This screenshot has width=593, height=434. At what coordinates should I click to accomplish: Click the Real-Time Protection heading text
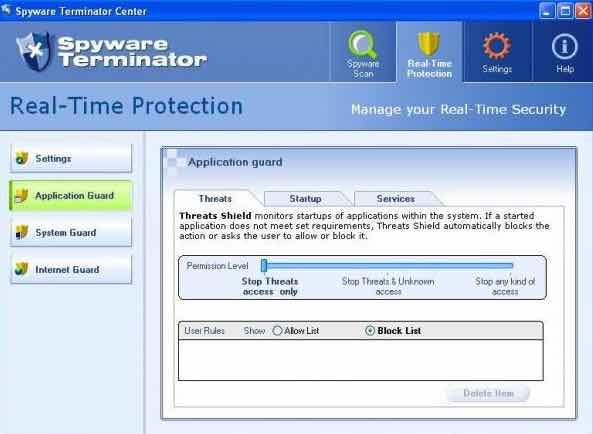(126, 106)
